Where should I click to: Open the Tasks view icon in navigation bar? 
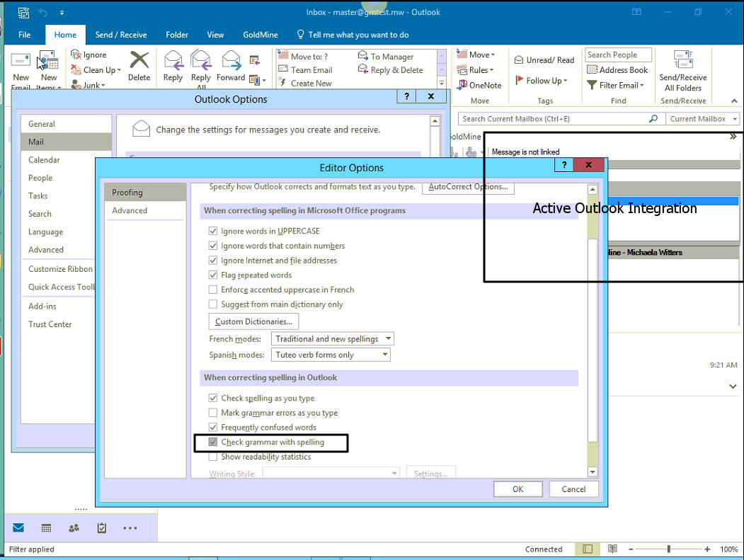[101, 528]
